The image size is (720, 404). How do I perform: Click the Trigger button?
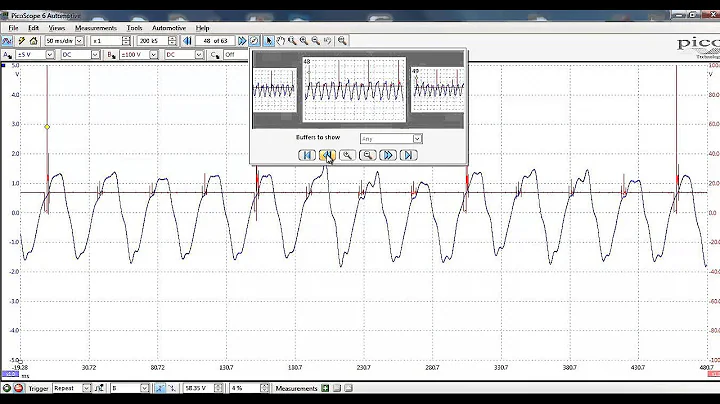[38, 388]
